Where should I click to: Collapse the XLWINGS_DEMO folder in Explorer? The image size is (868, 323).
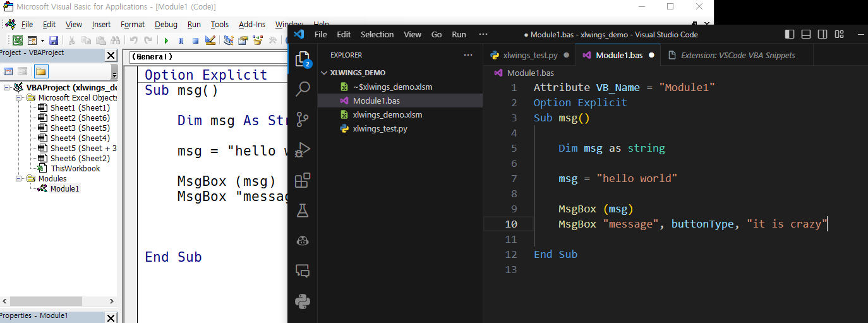325,73
